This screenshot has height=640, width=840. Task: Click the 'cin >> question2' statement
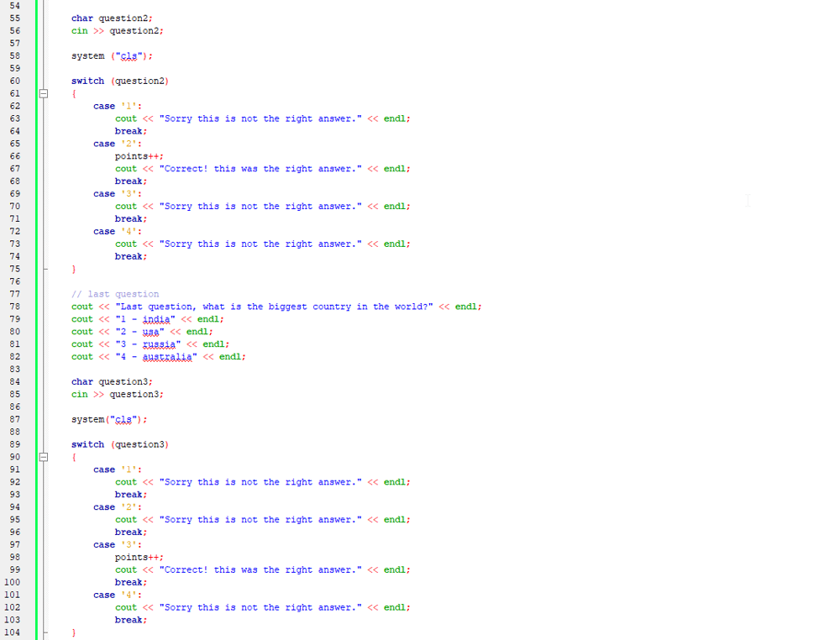click(117, 31)
